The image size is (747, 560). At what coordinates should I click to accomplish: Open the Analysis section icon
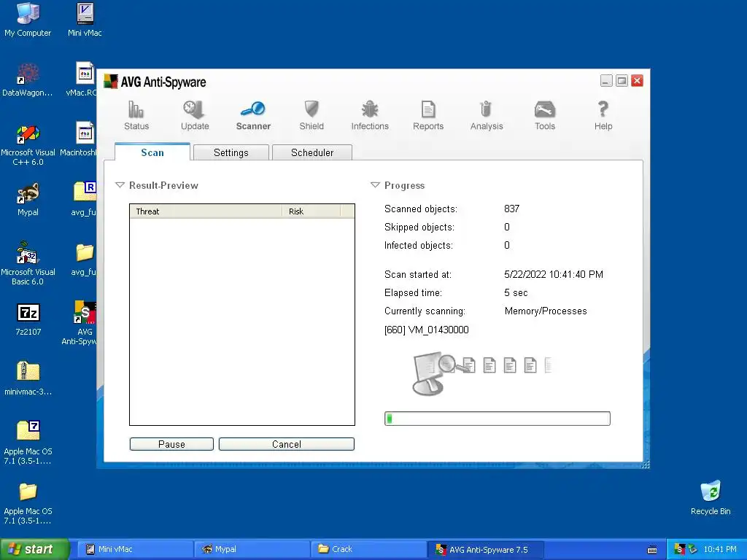click(x=487, y=115)
